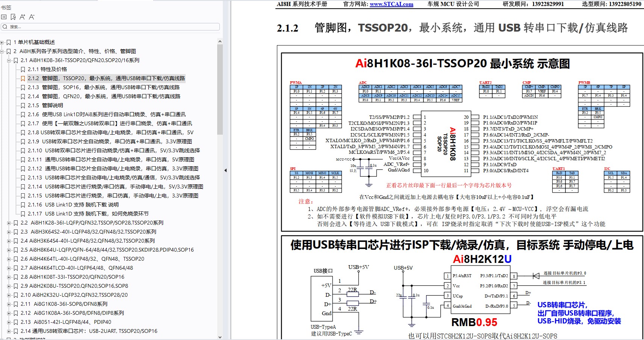Collapse the bookmark side panel with arrow handle

click(x=225, y=170)
